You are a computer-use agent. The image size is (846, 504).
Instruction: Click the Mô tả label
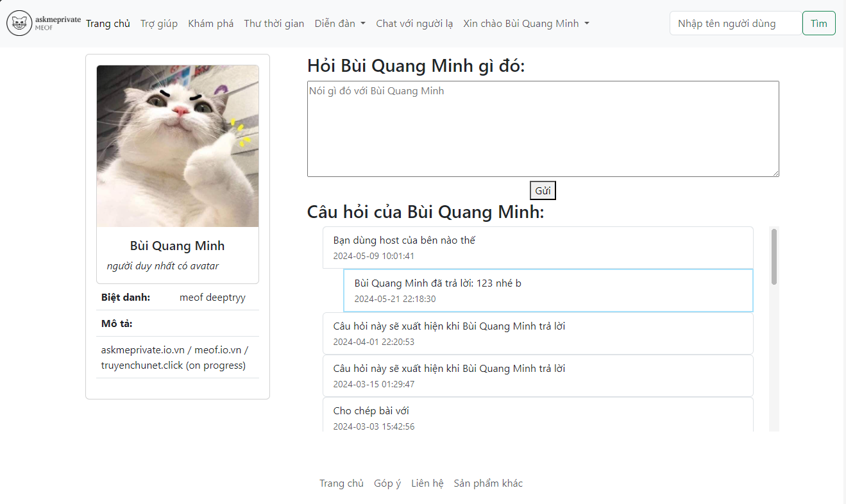coord(117,323)
